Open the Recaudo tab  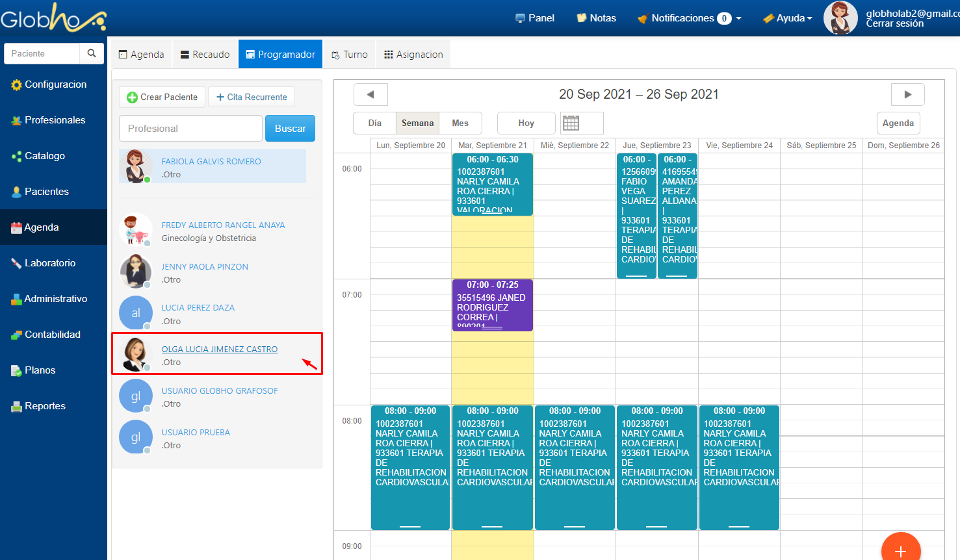205,55
